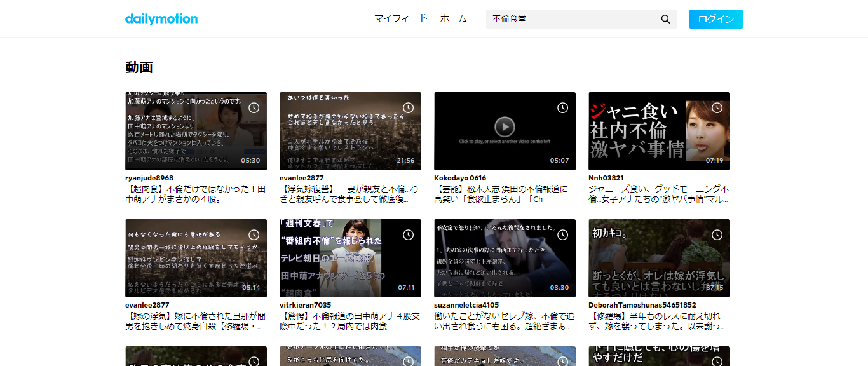Click title ジャニーズ食い、グッドモーニング不倫

click(x=659, y=194)
